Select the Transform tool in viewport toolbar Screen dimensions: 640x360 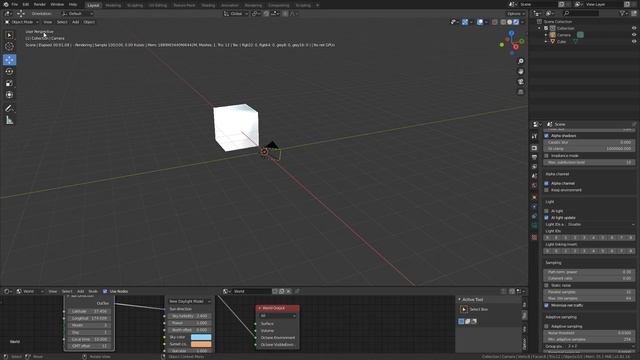9,95
